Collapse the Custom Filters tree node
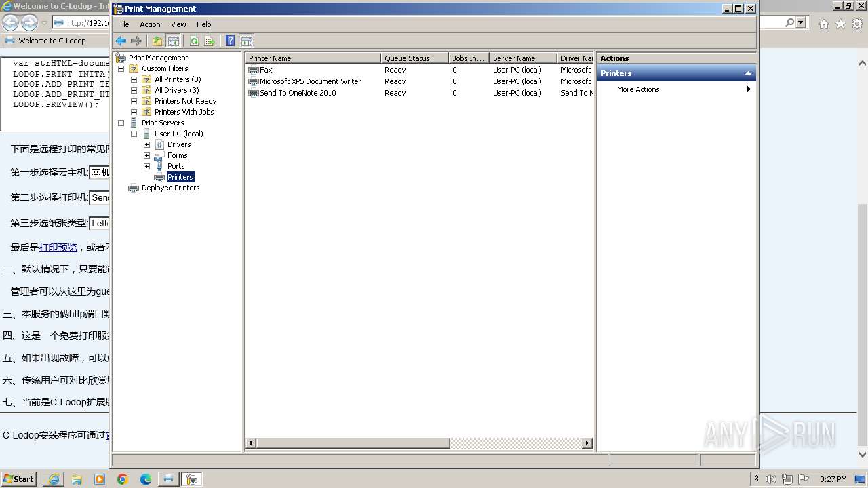Viewport: 868px width, 488px height. tap(121, 68)
